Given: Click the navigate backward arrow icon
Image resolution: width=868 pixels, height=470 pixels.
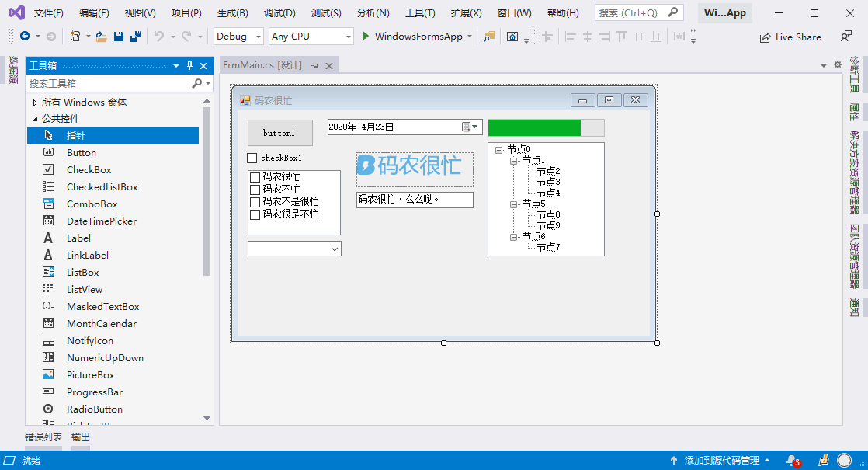Looking at the screenshot, I should [25, 37].
